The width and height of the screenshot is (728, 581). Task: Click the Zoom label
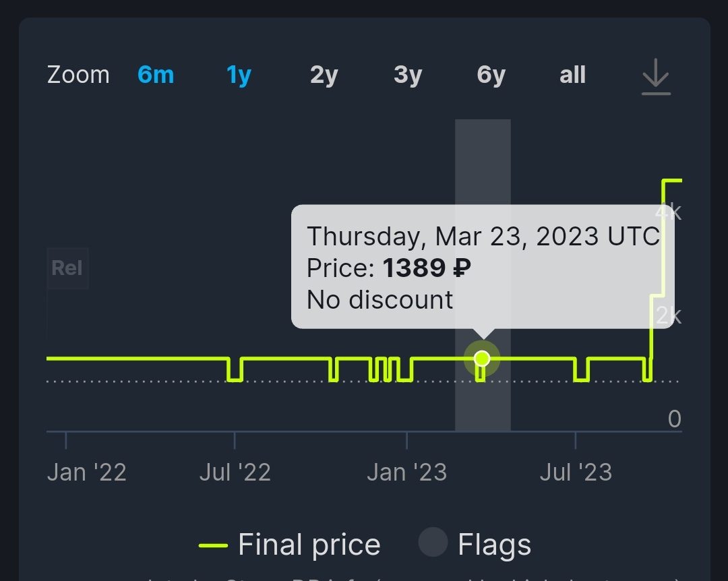click(x=78, y=75)
